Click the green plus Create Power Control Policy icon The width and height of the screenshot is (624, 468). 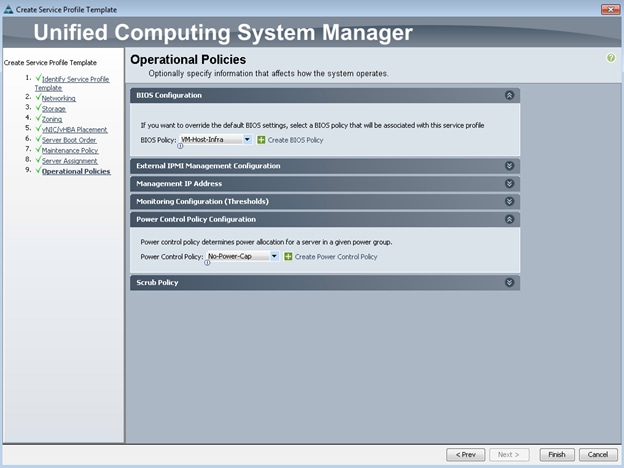tap(288, 257)
